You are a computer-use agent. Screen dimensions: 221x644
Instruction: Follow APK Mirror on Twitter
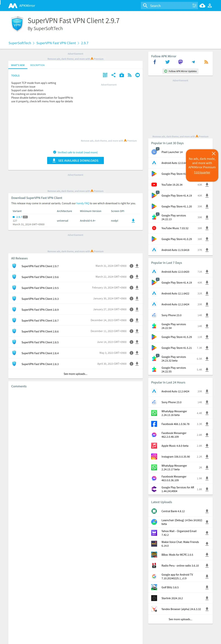coord(168,62)
